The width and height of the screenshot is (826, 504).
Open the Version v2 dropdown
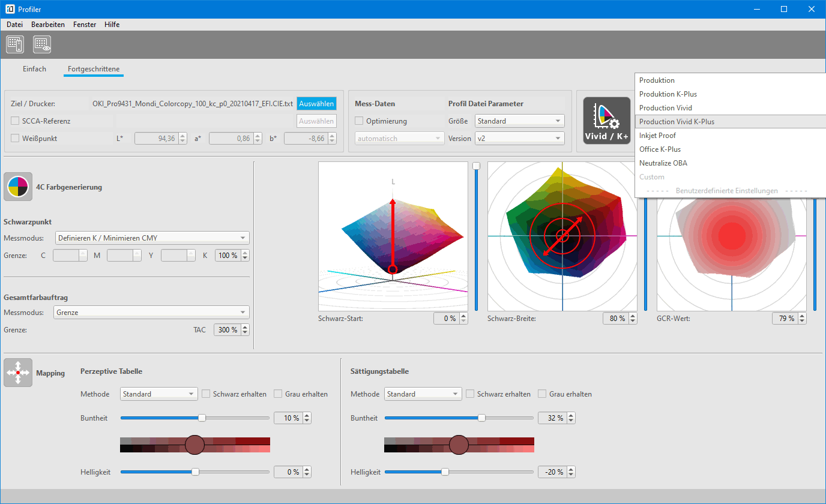(x=519, y=139)
